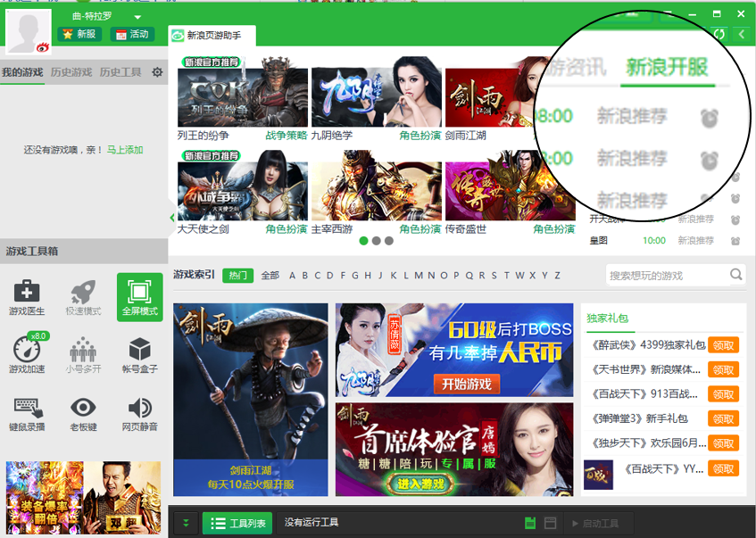Claim 《醉武侠》4399独家礼包 with 领取

[723, 345]
